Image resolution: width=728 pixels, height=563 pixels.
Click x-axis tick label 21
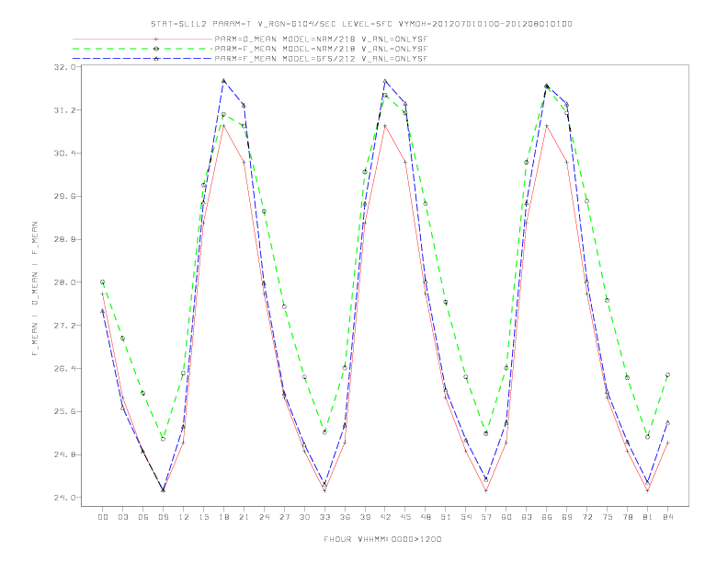click(244, 517)
